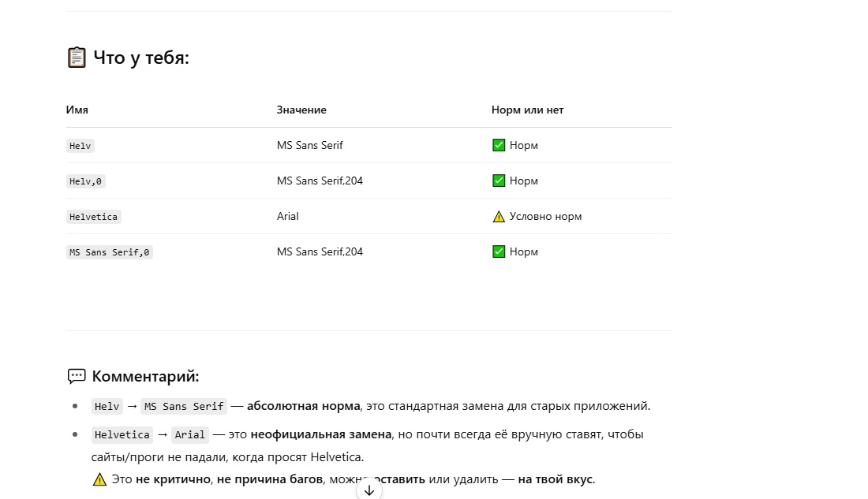Viewport: 868px width, 499px height.
Task: Click the "Условно норм" status text
Action: pos(545,216)
